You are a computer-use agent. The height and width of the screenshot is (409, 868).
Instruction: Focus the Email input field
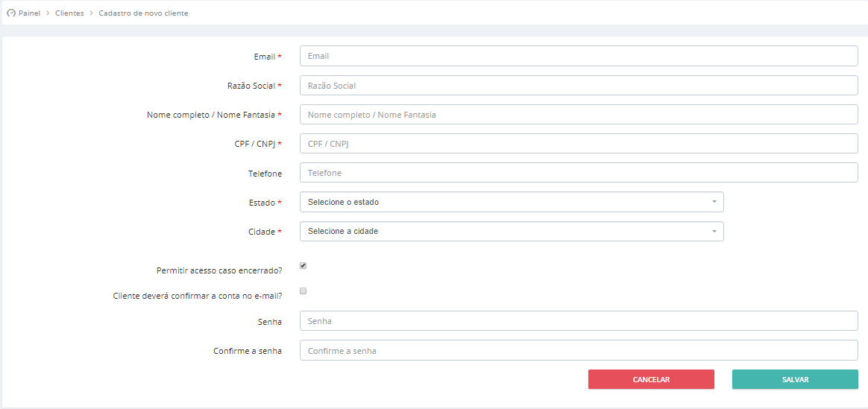[x=579, y=56]
